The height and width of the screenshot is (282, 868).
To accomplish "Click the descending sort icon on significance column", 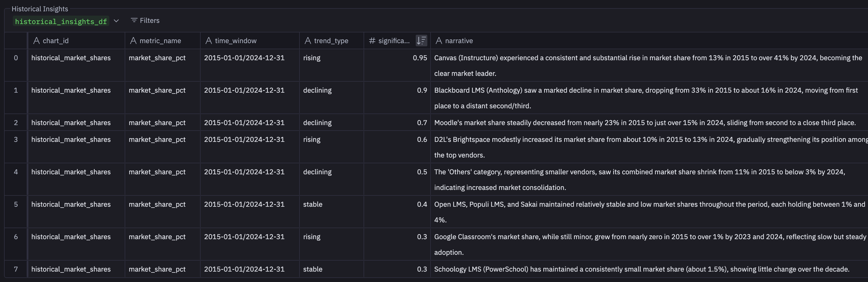I will pos(421,41).
